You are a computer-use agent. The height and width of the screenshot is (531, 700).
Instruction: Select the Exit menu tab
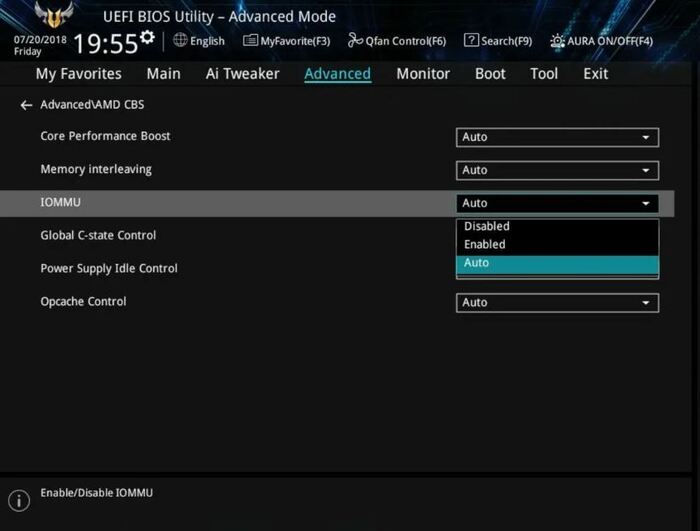[595, 74]
